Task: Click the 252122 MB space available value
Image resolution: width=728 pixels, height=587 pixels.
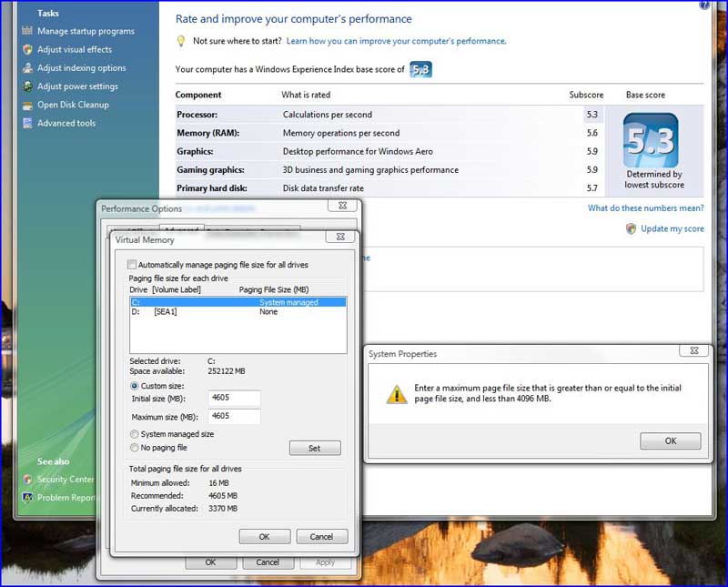Action: coord(227,371)
